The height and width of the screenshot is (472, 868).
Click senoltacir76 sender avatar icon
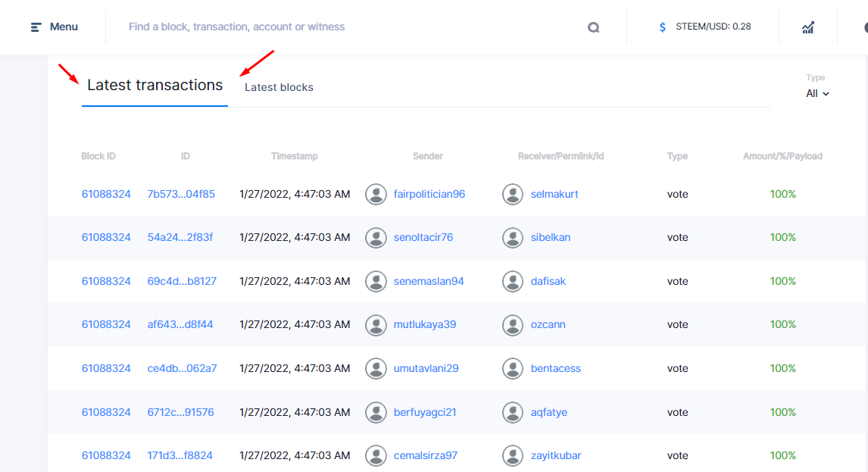point(376,238)
